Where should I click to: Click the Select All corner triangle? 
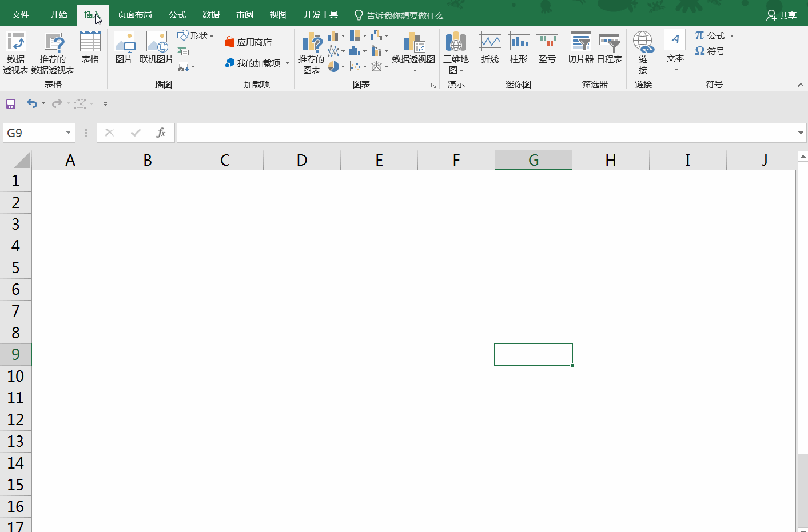pos(21,160)
